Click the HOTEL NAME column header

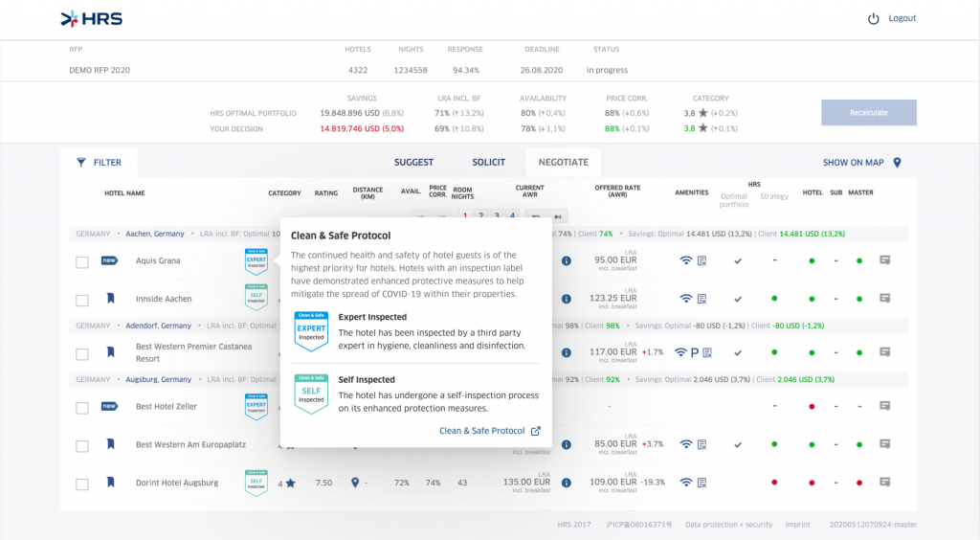coord(124,193)
